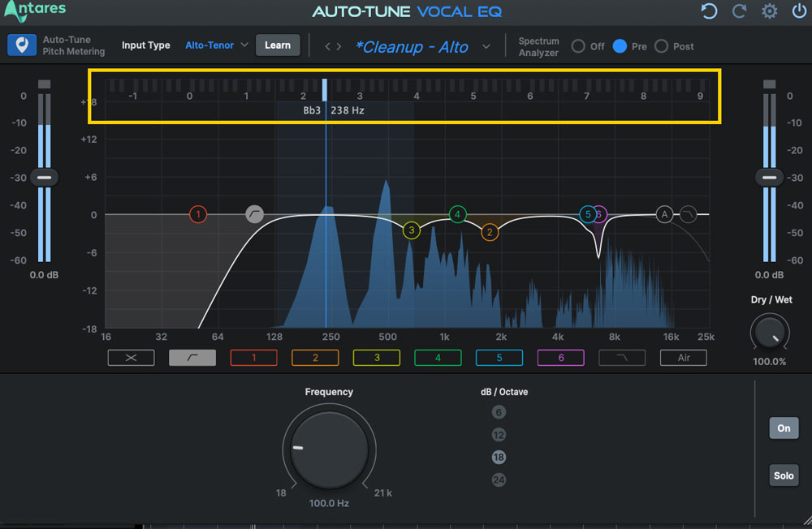Select the high-pass filter band button
Screen dimensions: 812x529
[x=192, y=358]
